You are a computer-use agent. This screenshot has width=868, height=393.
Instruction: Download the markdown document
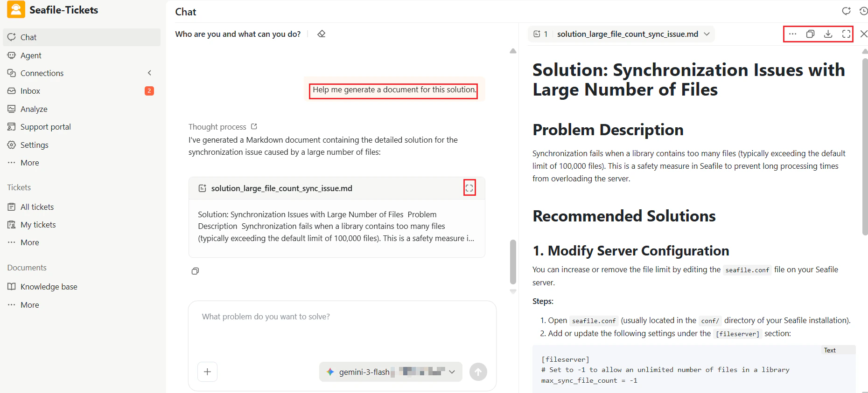[828, 34]
